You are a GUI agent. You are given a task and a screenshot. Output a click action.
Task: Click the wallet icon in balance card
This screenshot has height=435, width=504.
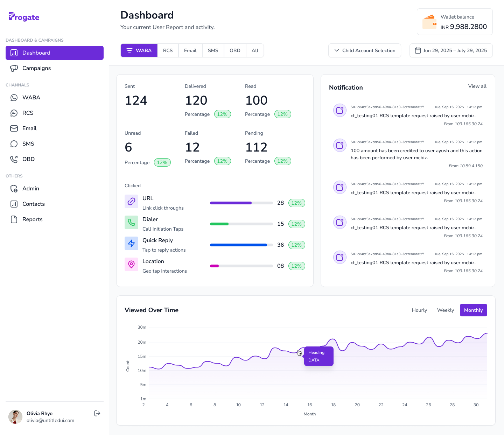tap(429, 22)
